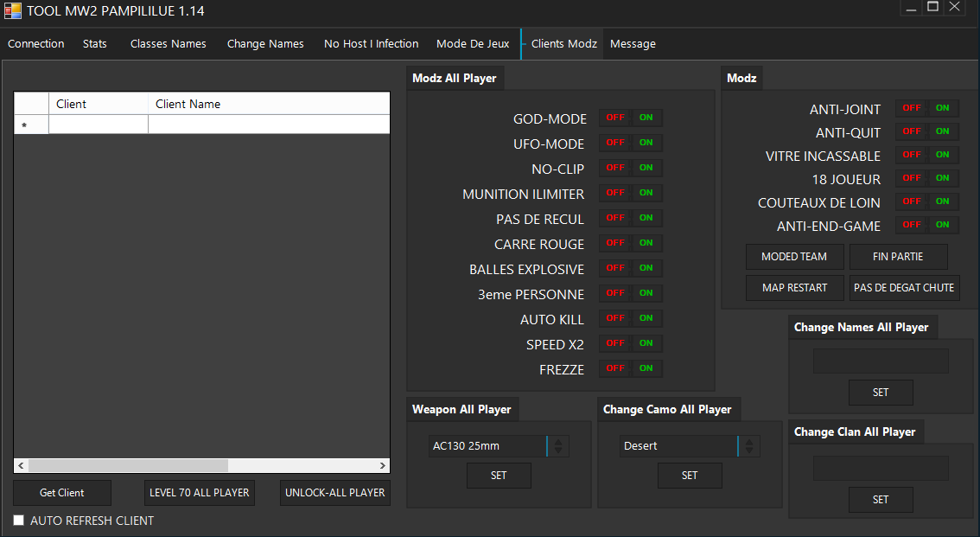Click the empty Client Name cell
Viewport: 980px width, 537px height.
269,125
